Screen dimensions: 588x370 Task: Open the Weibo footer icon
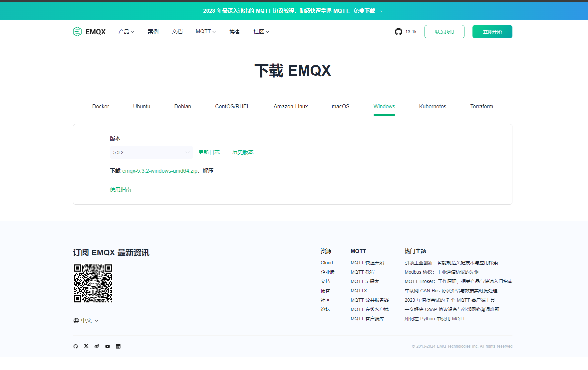pyautogui.click(x=97, y=346)
